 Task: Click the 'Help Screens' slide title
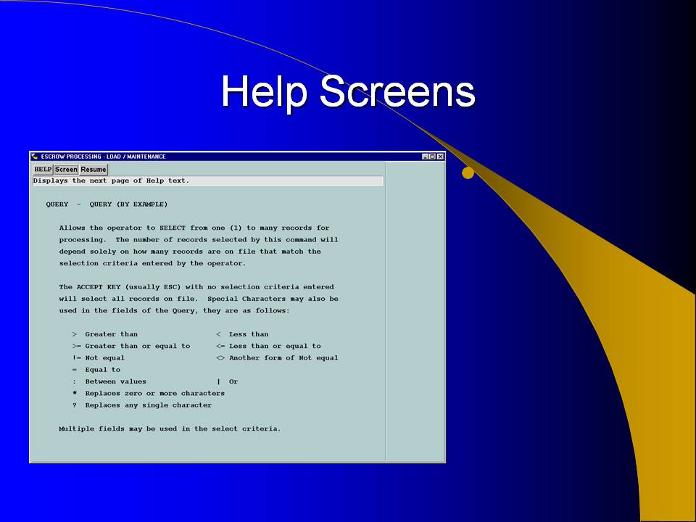point(347,92)
